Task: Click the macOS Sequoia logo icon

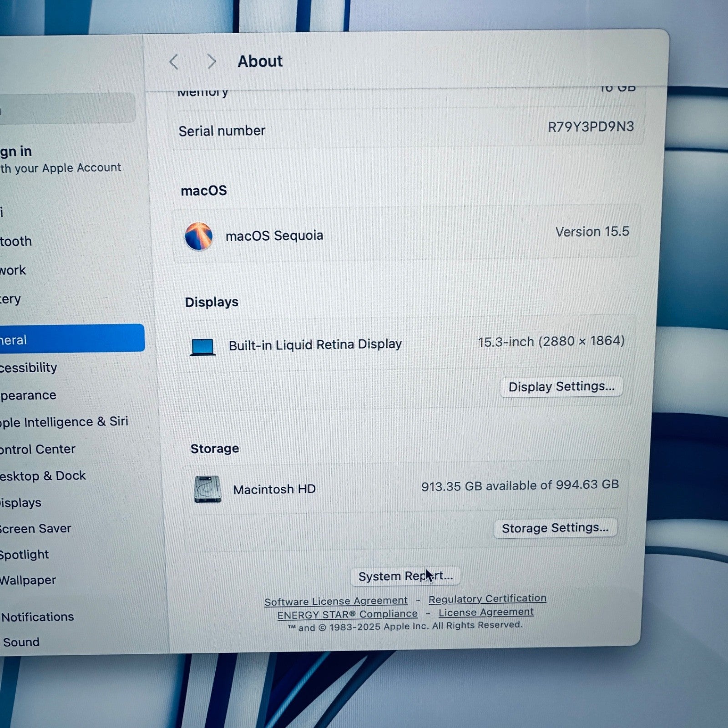Action: pyautogui.click(x=198, y=236)
